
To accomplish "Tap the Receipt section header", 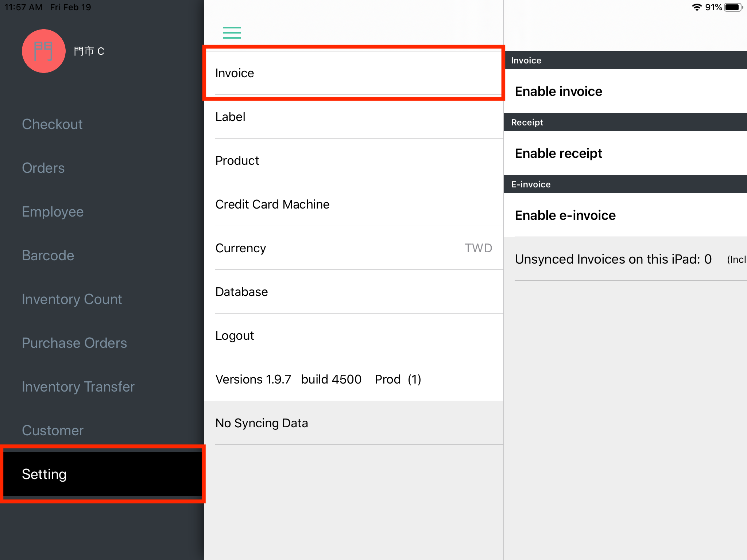I will (x=625, y=122).
